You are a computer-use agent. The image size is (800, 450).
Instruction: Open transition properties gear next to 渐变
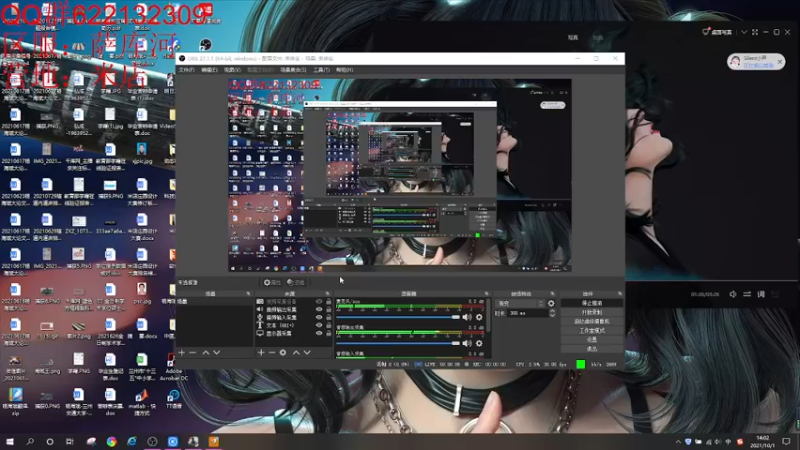click(x=551, y=304)
